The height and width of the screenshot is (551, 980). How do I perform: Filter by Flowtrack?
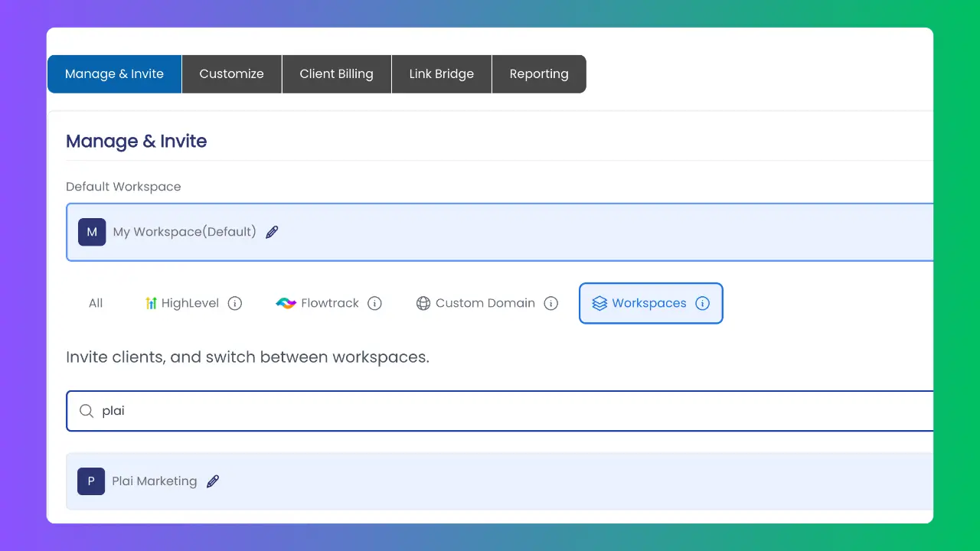[329, 303]
